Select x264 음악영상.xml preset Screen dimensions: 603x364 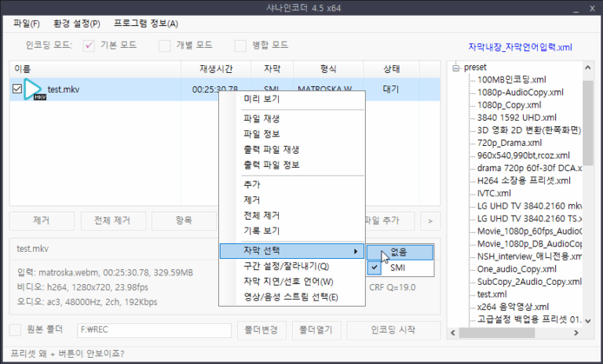(513, 307)
